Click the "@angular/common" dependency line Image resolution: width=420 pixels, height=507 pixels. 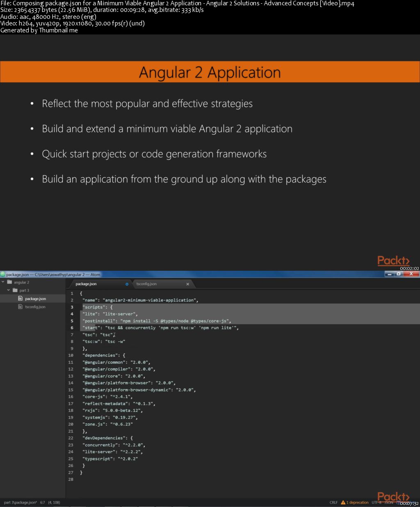116,362
